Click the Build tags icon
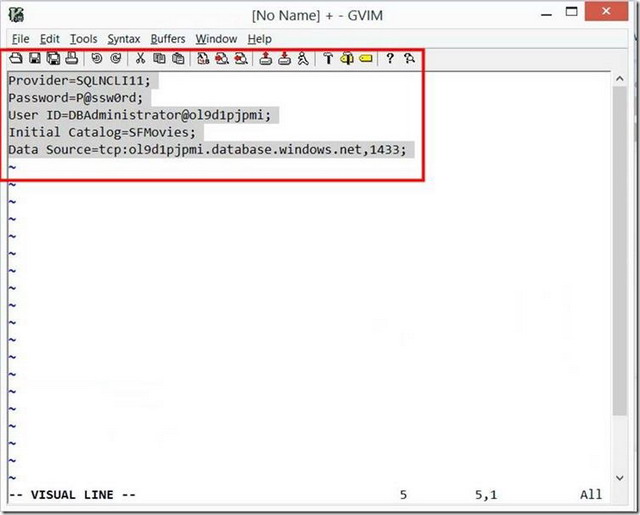The height and width of the screenshot is (515, 640). point(347,58)
